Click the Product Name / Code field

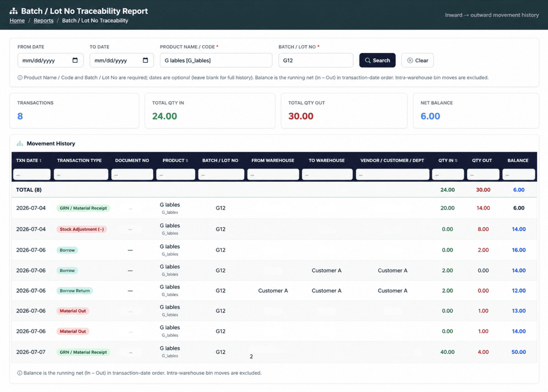click(216, 60)
